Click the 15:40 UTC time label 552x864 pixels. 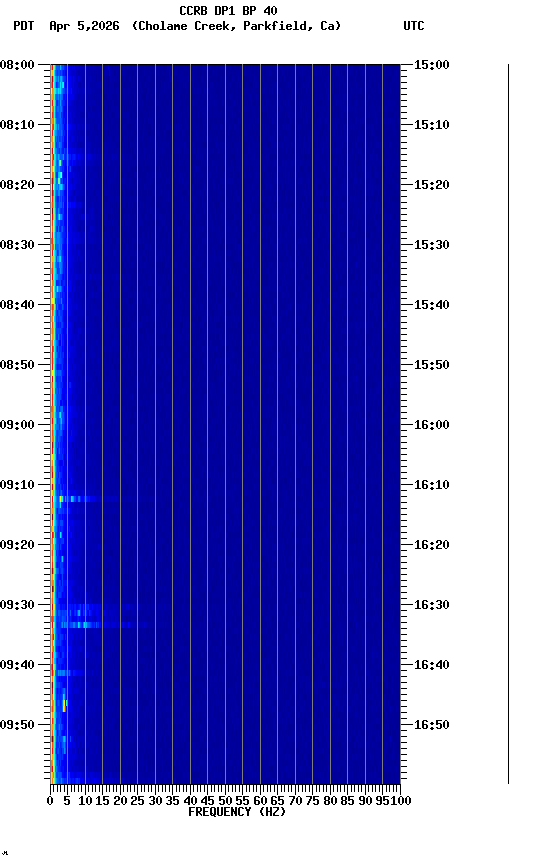point(432,305)
